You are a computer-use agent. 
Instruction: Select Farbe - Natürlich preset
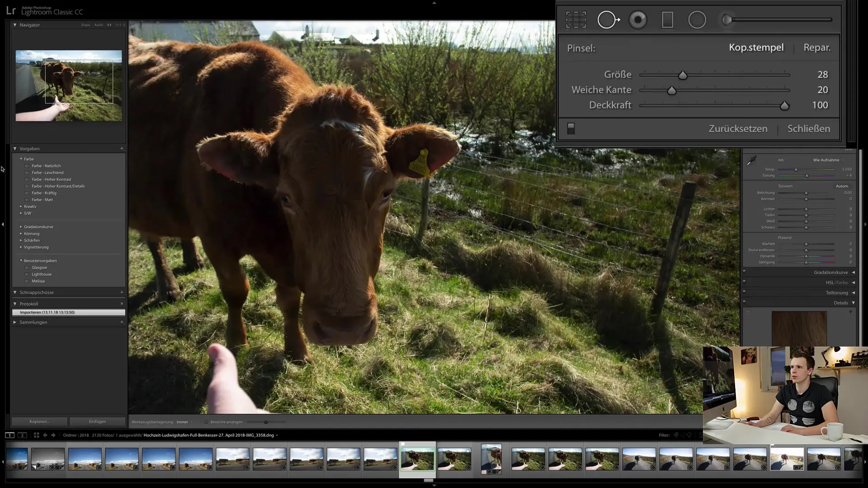pyautogui.click(x=46, y=166)
